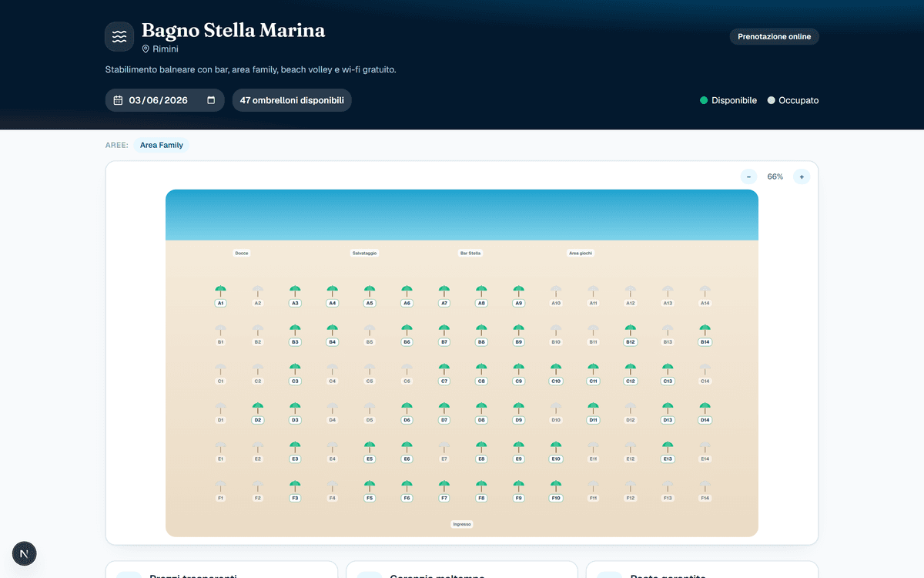The height and width of the screenshot is (578, 924).
Task: Zoom in the beach map
Action: [802, 176]
